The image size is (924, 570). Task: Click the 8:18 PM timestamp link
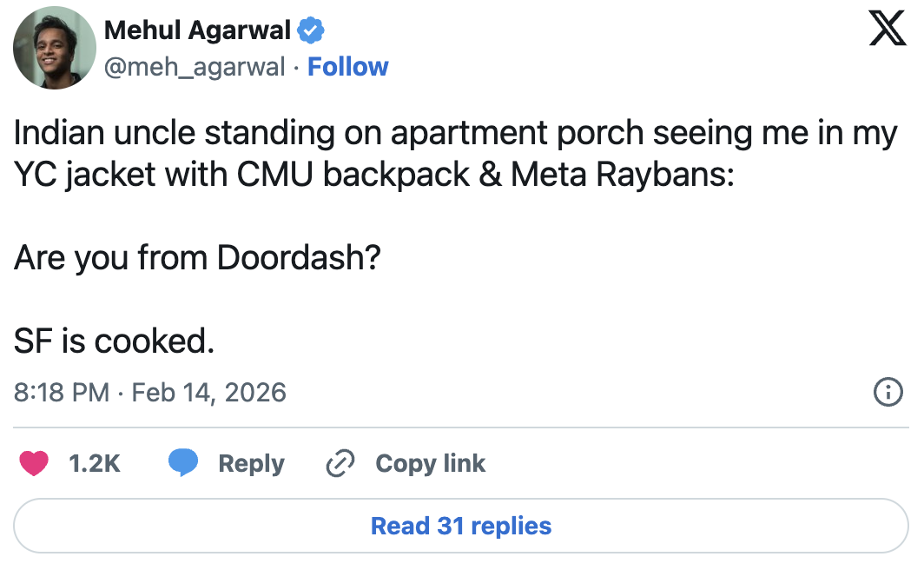point(62,393)
